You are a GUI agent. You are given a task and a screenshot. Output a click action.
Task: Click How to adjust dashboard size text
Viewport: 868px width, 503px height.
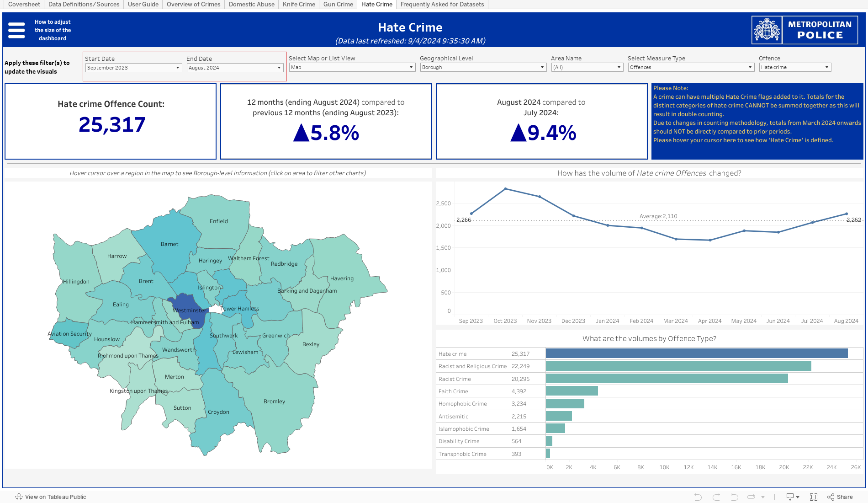tap(53, 30)
